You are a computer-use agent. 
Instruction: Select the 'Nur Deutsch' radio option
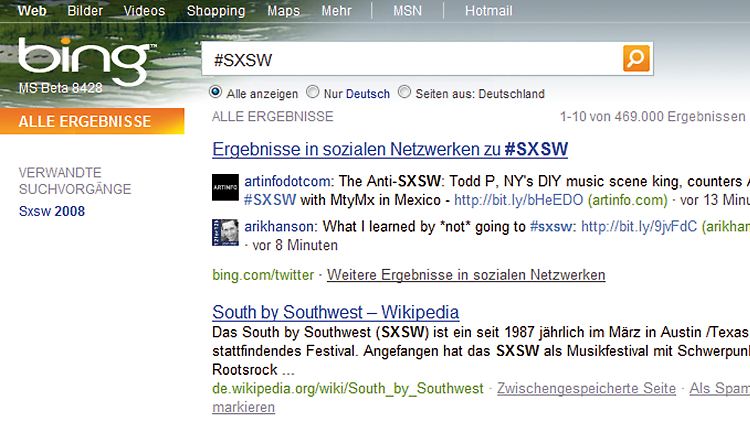pyautogui.click(x=312, y=92)
